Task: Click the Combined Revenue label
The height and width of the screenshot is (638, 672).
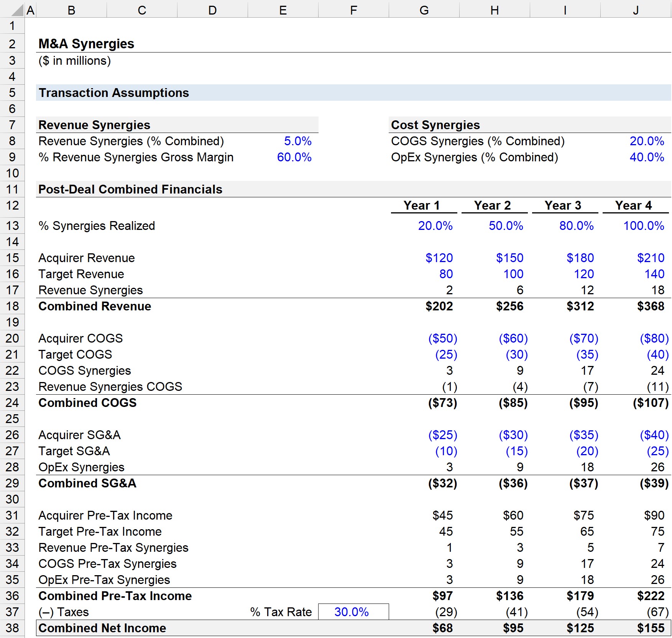Action: [x=95, y=306]
